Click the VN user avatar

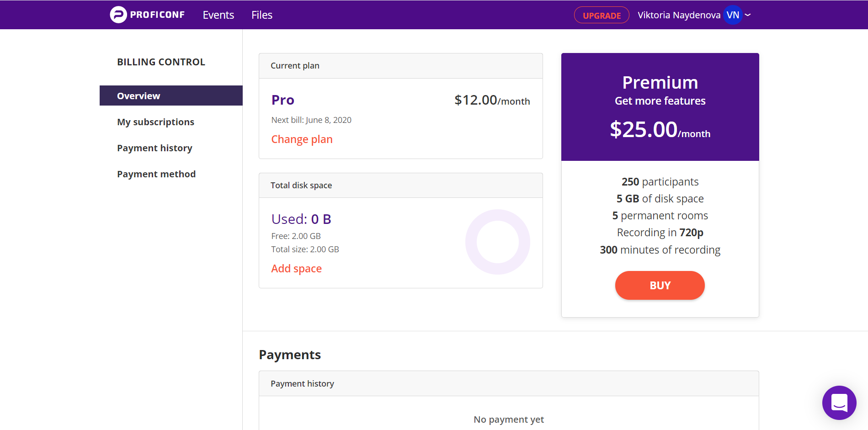click(x=733, y=15)
